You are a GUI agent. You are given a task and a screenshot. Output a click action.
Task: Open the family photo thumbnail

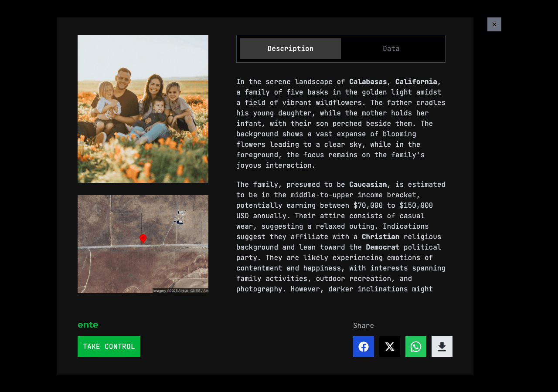(143, 109)
